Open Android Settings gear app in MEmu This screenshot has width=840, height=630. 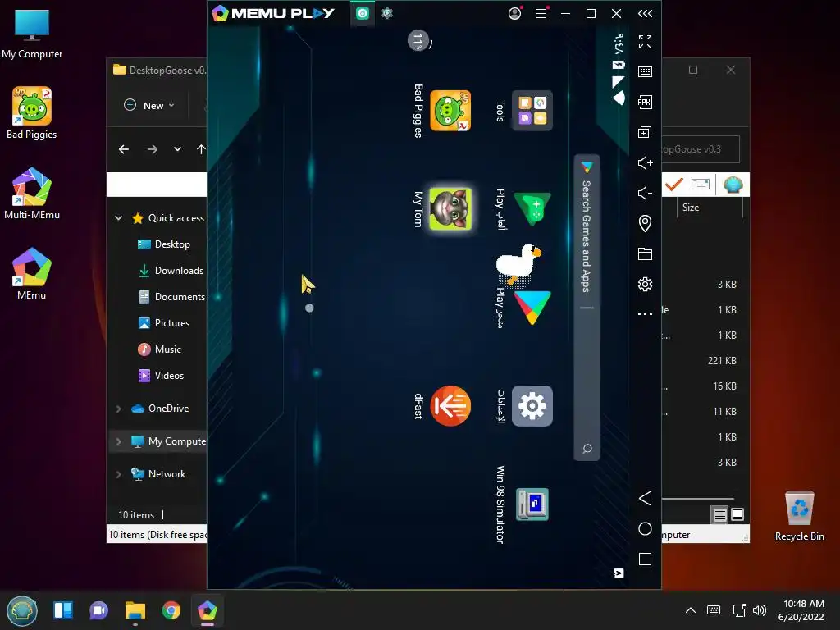coord(532,406)
